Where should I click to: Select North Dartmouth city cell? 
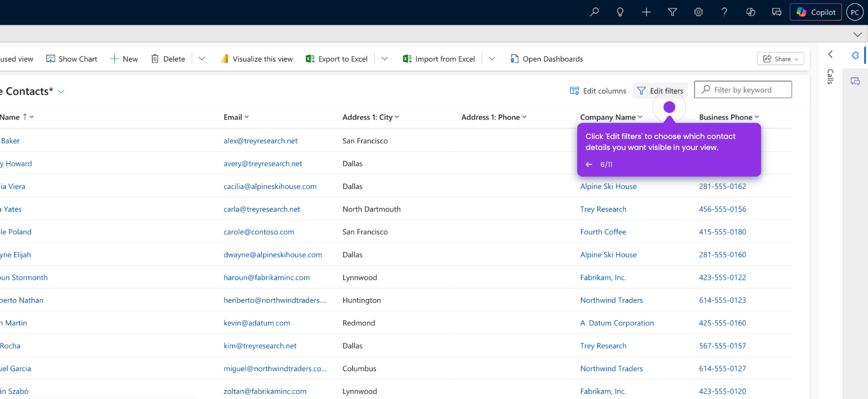pos(371,209)
